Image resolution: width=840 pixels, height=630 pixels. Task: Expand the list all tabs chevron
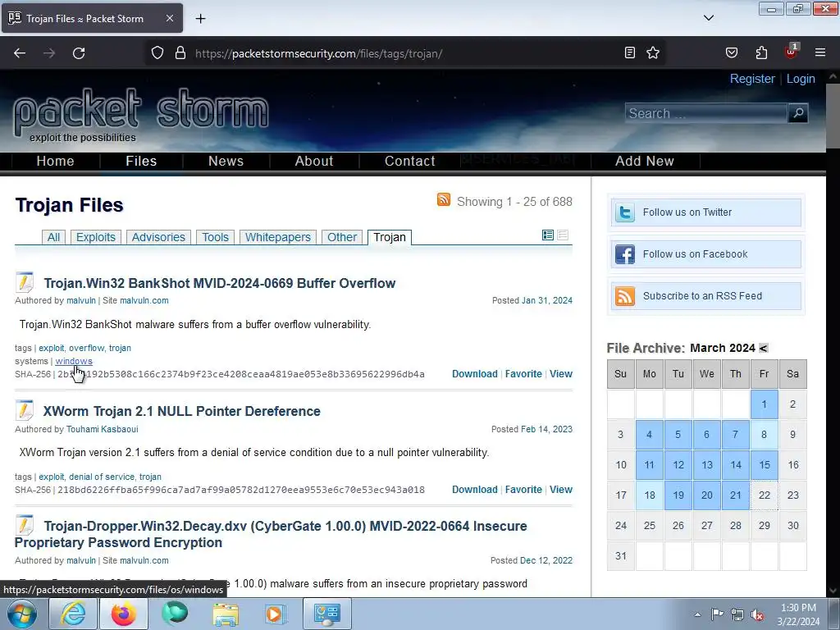coord(708,18)
